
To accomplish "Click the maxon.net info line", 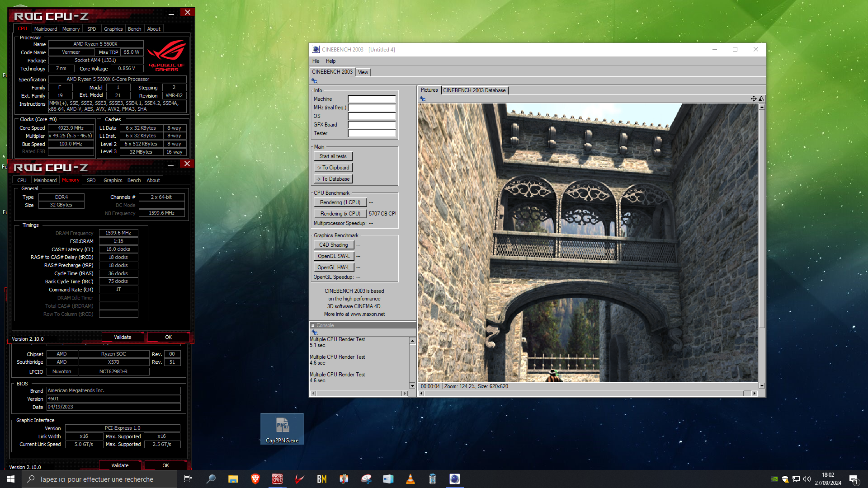I will tap(354, 314).
